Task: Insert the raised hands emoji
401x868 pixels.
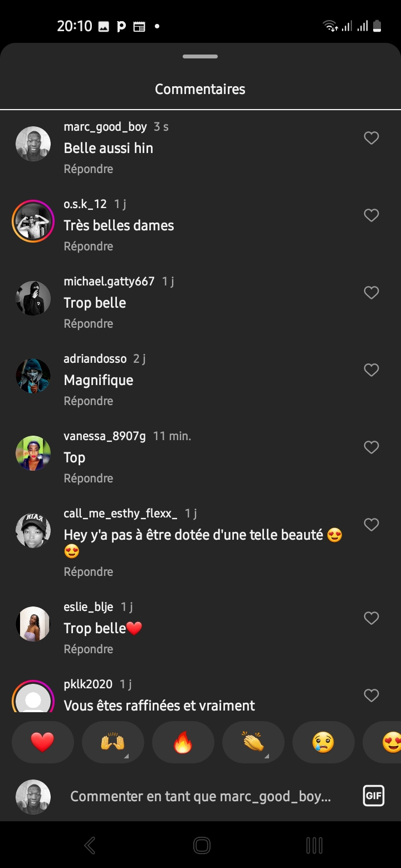Action: click(113, 742)
